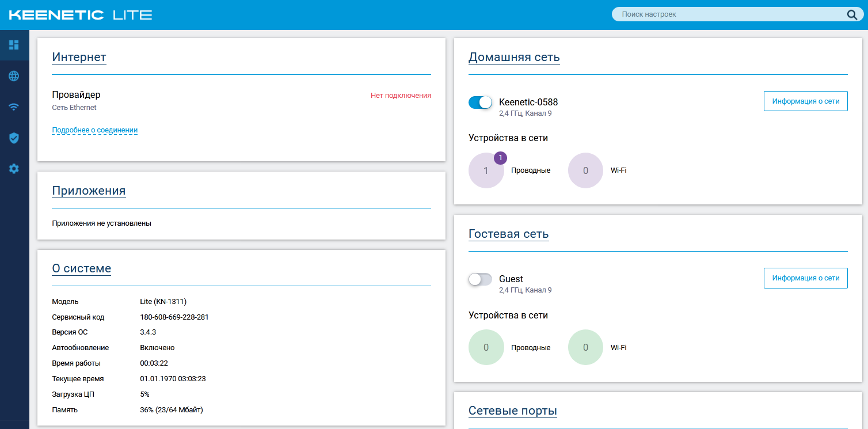Click uptime value 00:03:22

[154, 363]
